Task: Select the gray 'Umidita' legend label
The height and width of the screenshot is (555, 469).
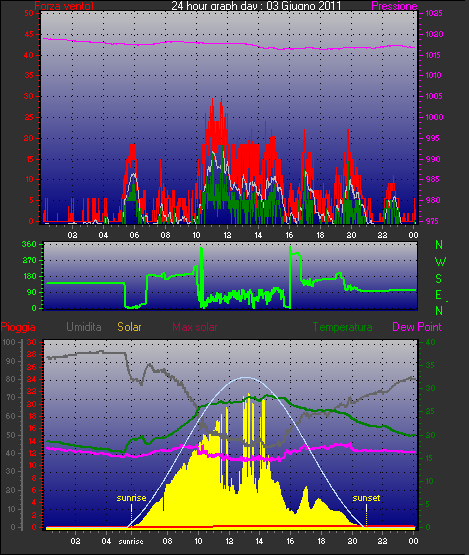Action: 84,327
